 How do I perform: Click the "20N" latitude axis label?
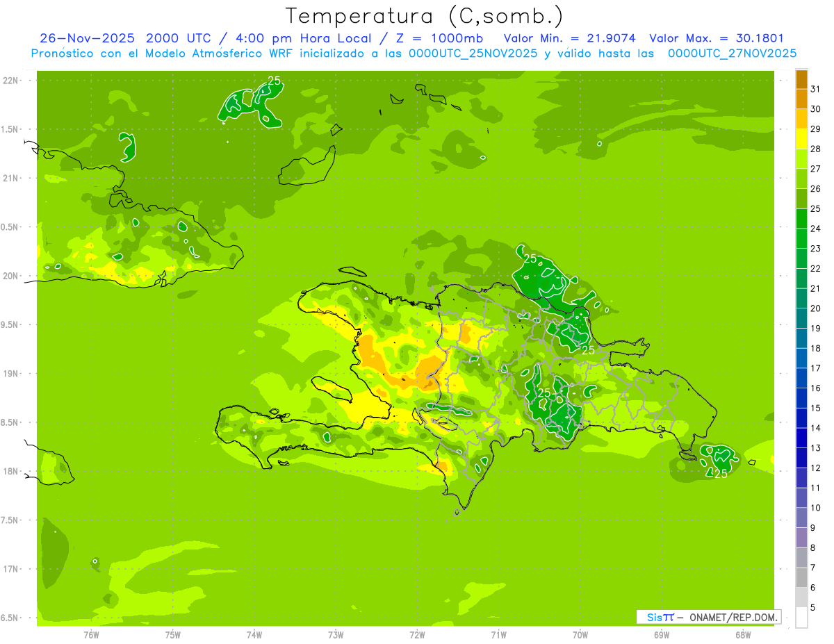(x=11, y=276)
